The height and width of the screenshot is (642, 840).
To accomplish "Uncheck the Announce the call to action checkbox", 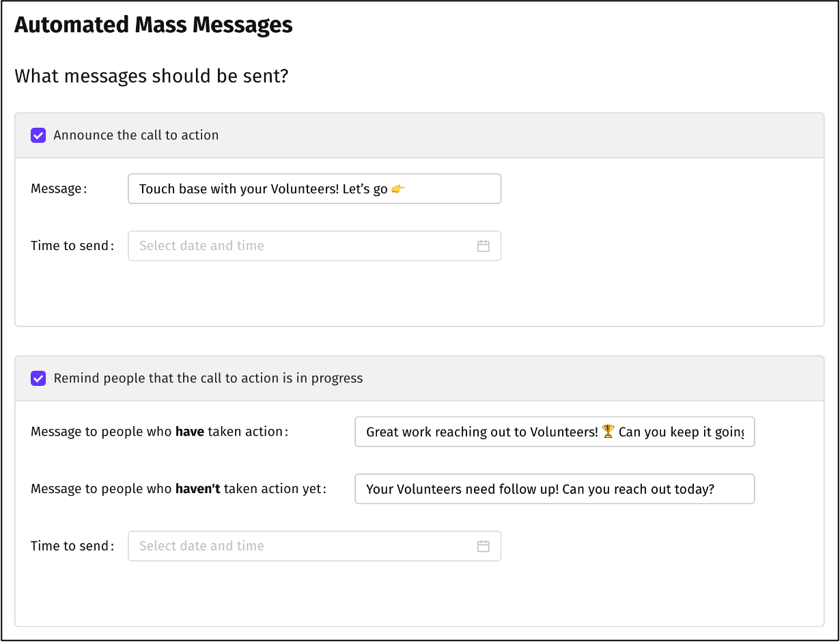I will (38, 135).
